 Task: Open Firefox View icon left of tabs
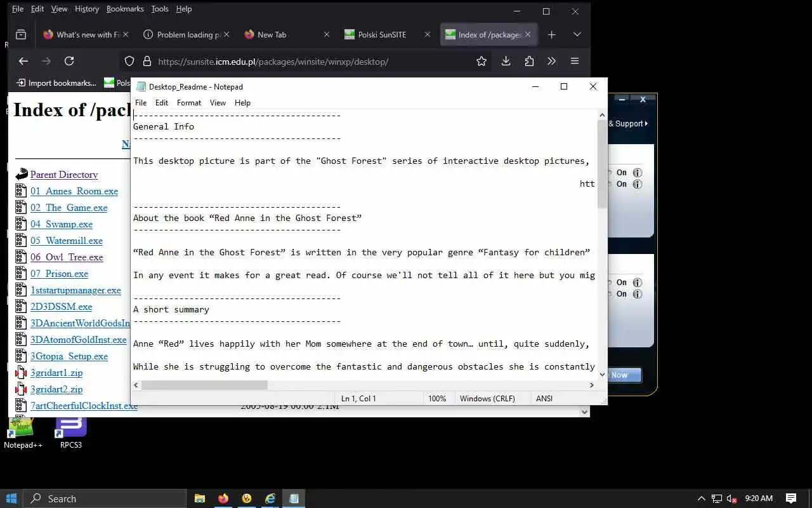click(21, 34)
